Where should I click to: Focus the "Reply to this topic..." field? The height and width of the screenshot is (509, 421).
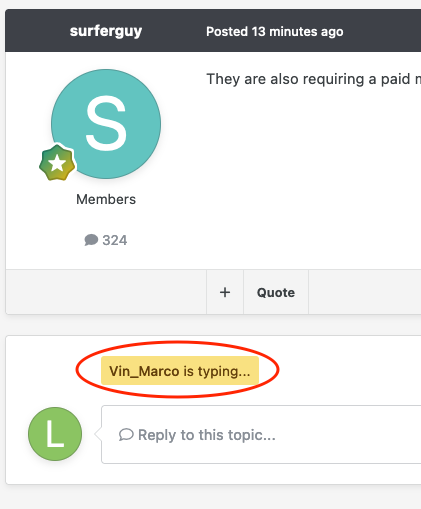click(x=261, y=435)
